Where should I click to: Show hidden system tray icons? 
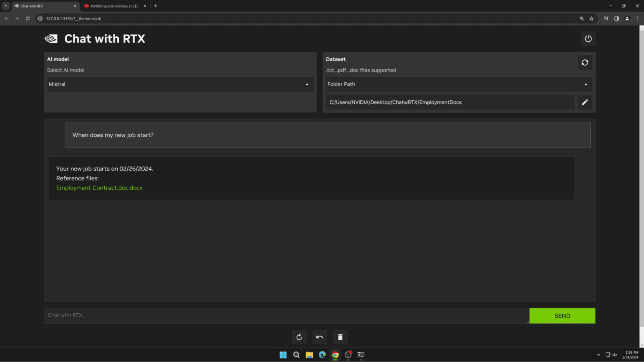(x=598, y=355)
